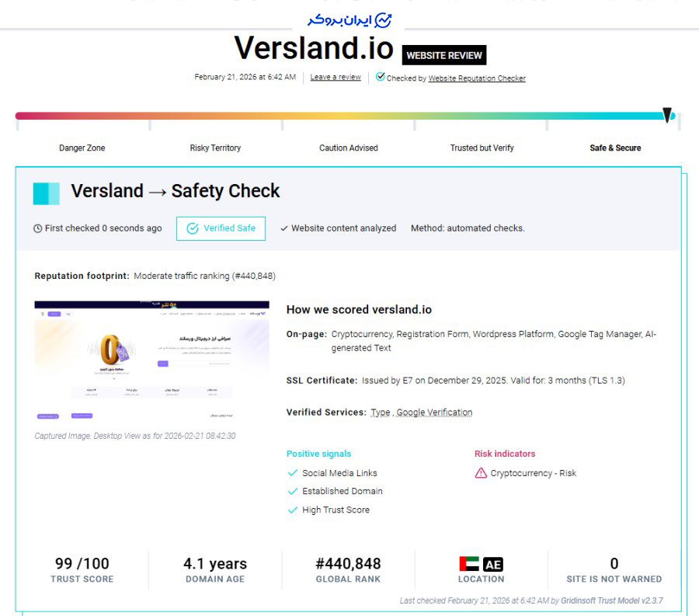Screen dimensions: 699x616
Task: Click the 'Moderate traffic ranking (#440,848)' text
Action: [x=204, y=276]
